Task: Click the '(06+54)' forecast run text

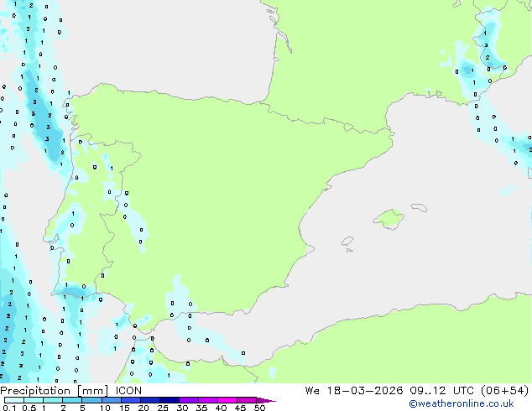Action: [x=505, y=391]
